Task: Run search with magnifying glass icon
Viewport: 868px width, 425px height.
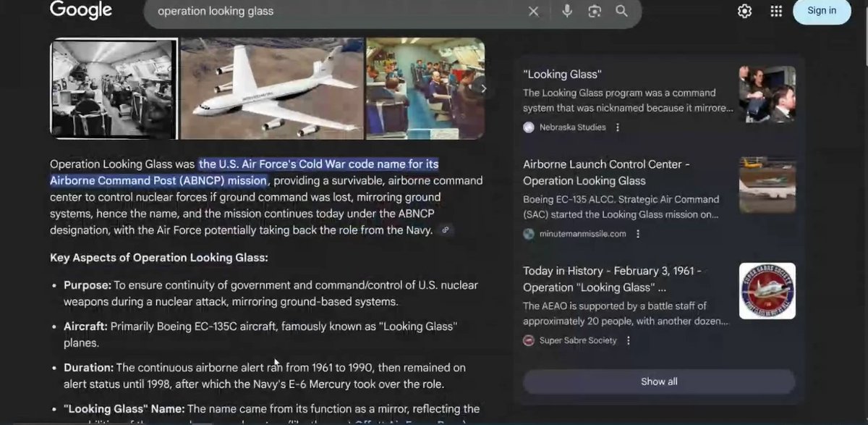Action: (x=621, y=11)
